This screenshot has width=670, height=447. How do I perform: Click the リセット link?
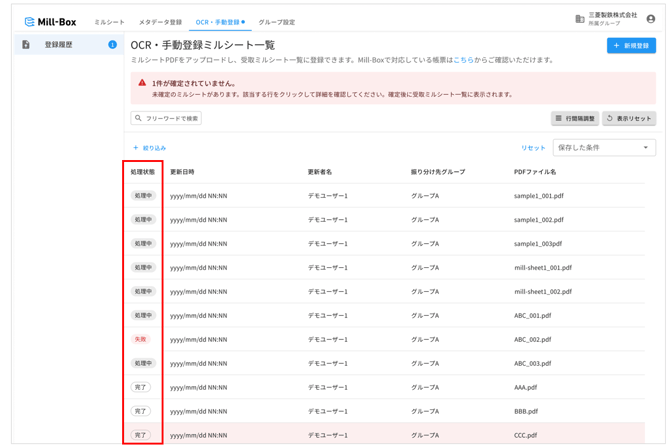click(x=533, y=148)
